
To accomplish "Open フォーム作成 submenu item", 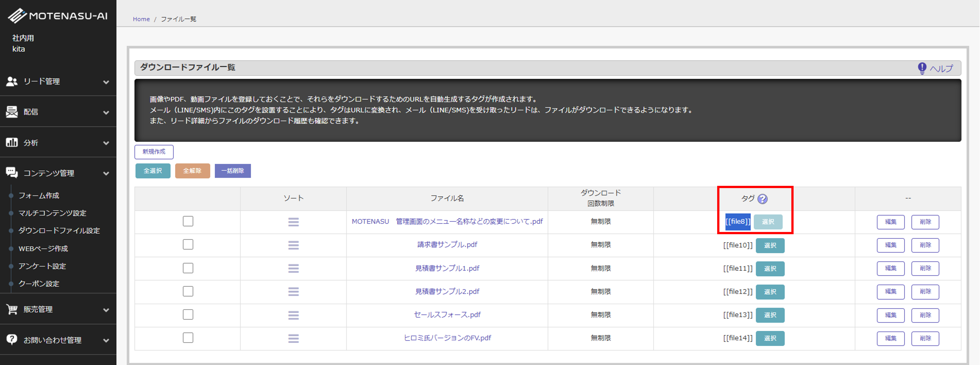I will click(x=39, y=196).
